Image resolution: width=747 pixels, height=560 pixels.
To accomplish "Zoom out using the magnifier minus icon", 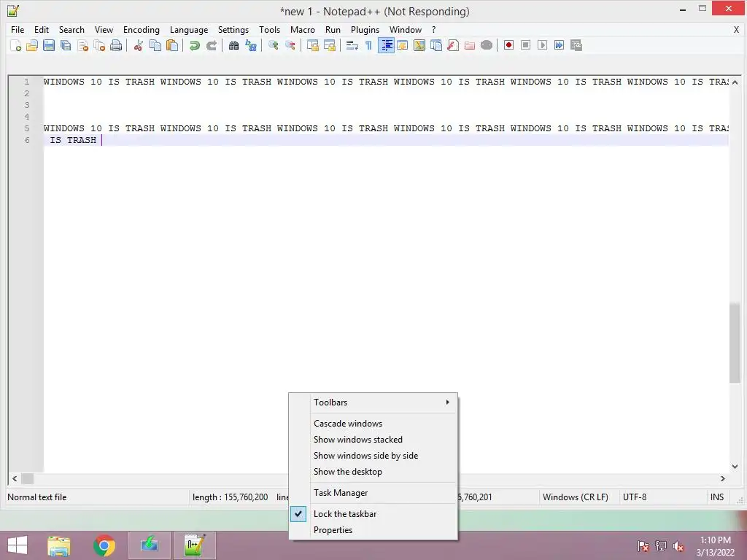I will pos(290,45).
